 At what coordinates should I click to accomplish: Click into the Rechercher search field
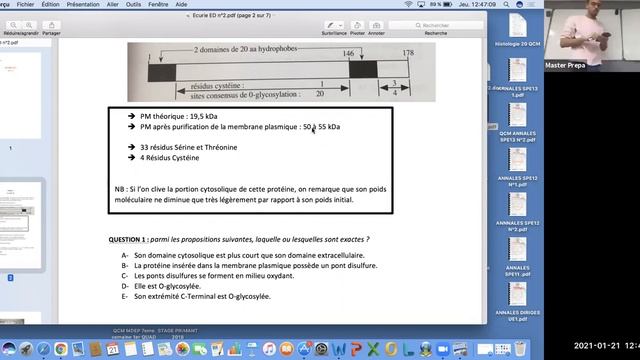click(436, 25)
